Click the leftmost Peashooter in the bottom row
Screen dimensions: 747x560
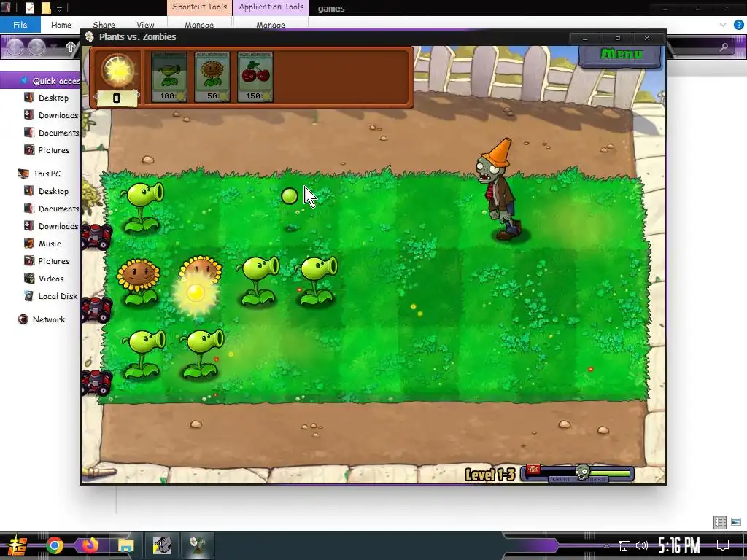click(x=144, y=354)
